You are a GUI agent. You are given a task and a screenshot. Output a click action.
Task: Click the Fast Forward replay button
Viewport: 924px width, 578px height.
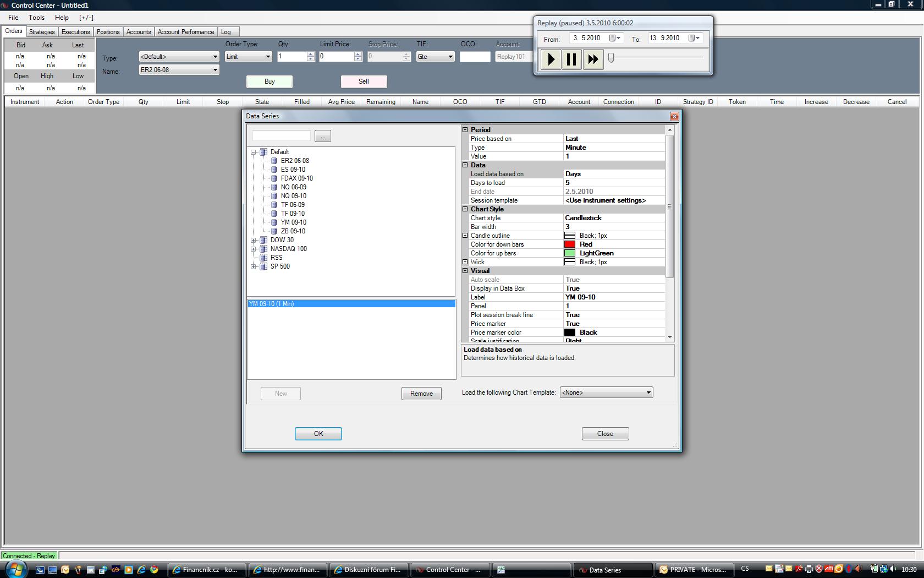point(593,59)
